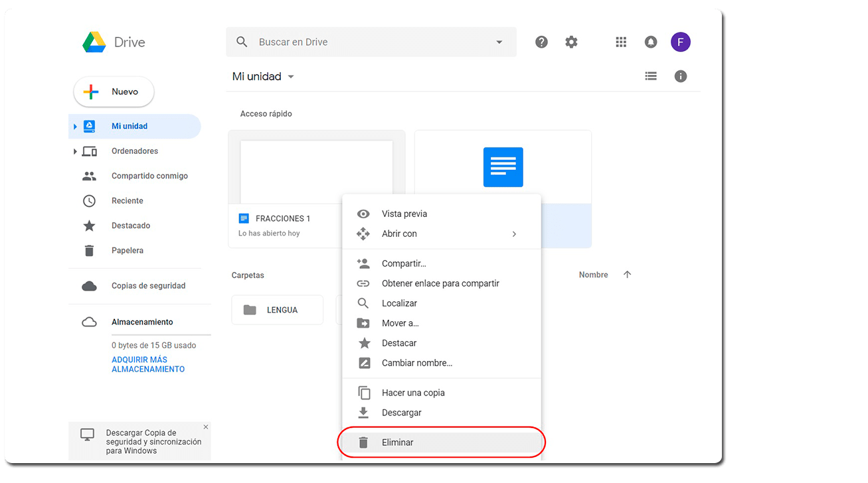Image resolution: width=868 pixels, height=483 pixels.
Task: Open the help question mark icon
Action: (x=541, y=42)
